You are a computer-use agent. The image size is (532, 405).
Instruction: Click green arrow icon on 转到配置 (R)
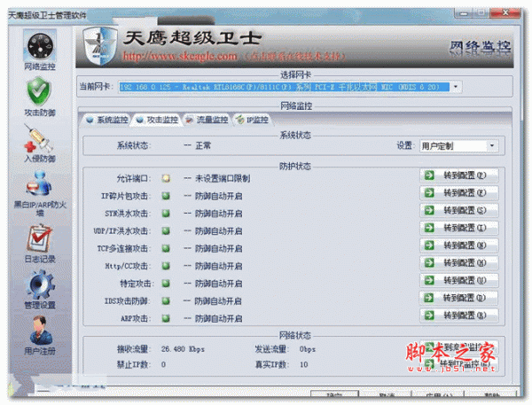coord(429,315)
